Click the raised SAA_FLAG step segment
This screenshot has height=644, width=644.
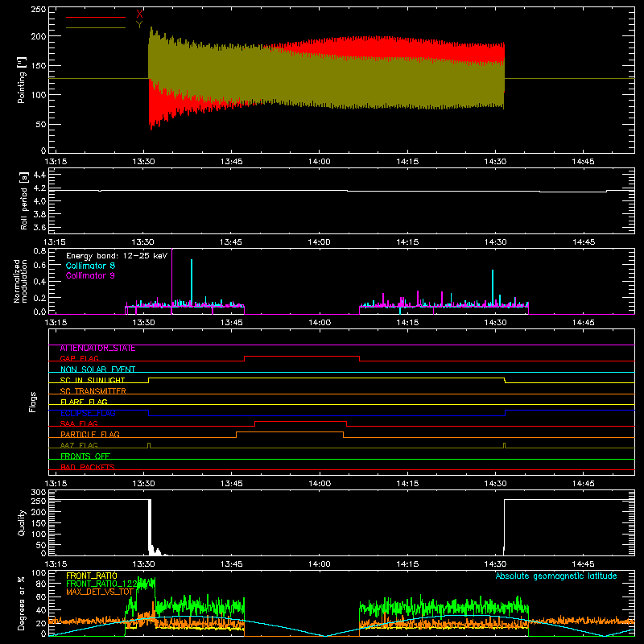300,421
